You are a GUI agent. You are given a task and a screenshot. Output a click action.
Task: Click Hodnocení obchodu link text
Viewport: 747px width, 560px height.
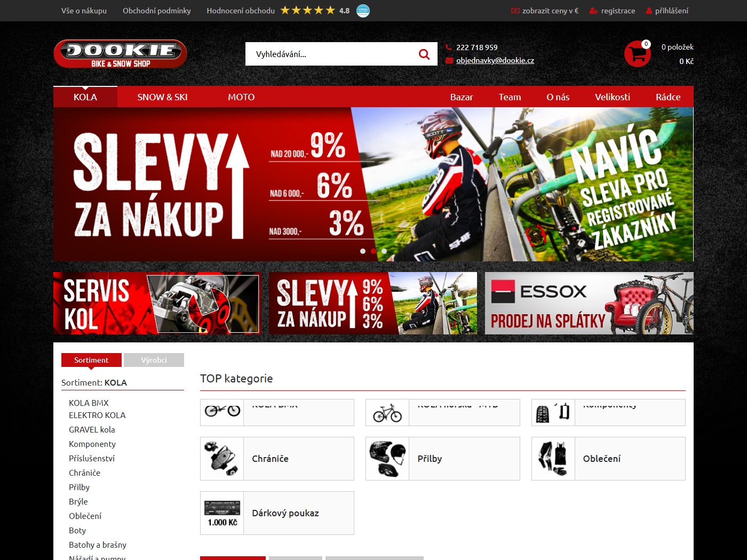241,11
